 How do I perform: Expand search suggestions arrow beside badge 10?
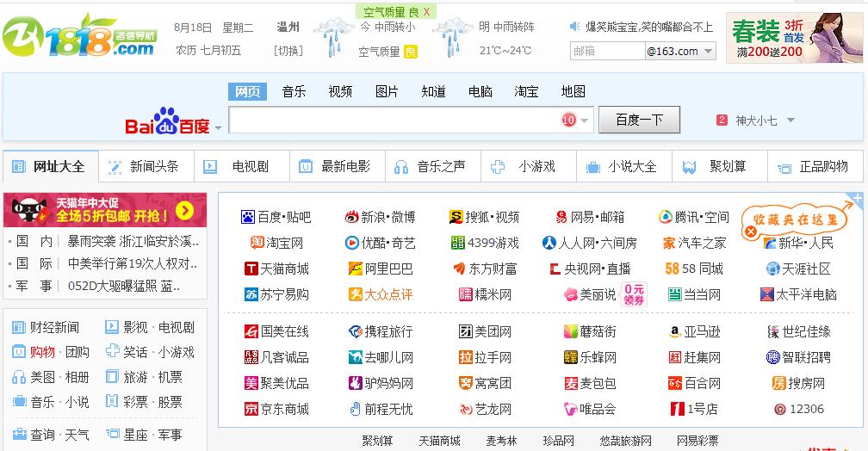[x=584, y=120]
